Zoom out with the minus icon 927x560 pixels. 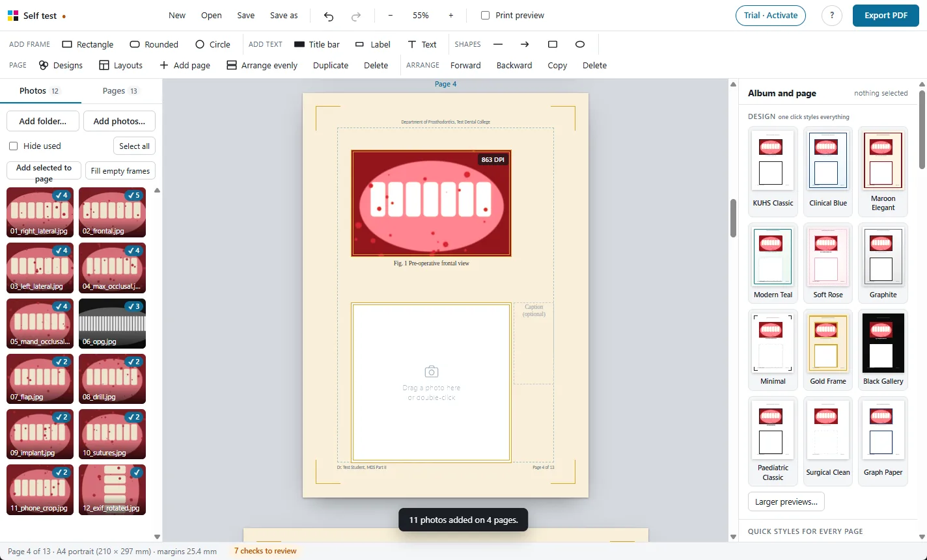pos(391,16)
